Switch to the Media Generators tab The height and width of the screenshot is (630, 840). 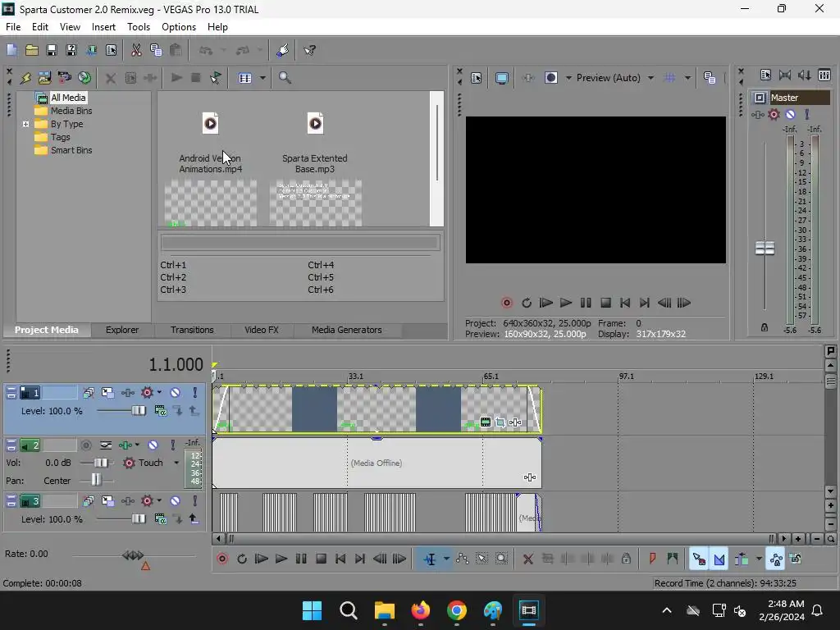347,330
